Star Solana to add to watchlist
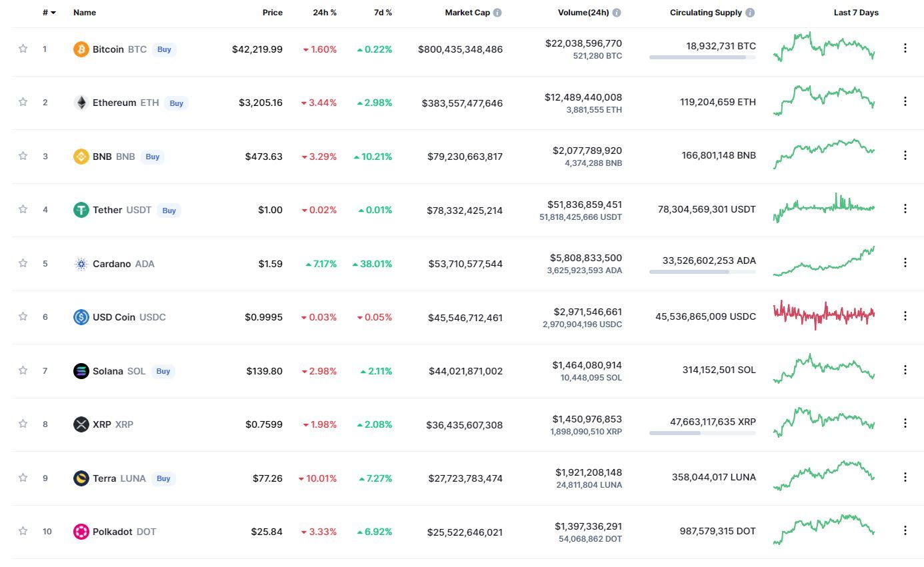 coord(23,370)
